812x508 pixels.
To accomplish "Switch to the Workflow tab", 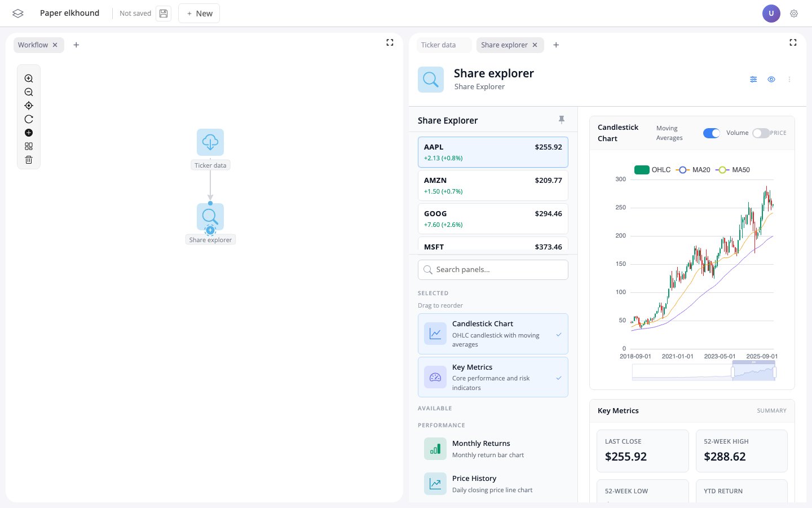I will click(x=33, y=45).
